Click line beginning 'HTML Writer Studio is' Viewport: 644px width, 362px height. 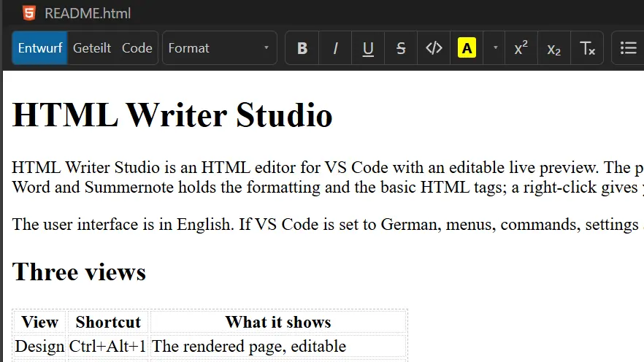(328, 167)
